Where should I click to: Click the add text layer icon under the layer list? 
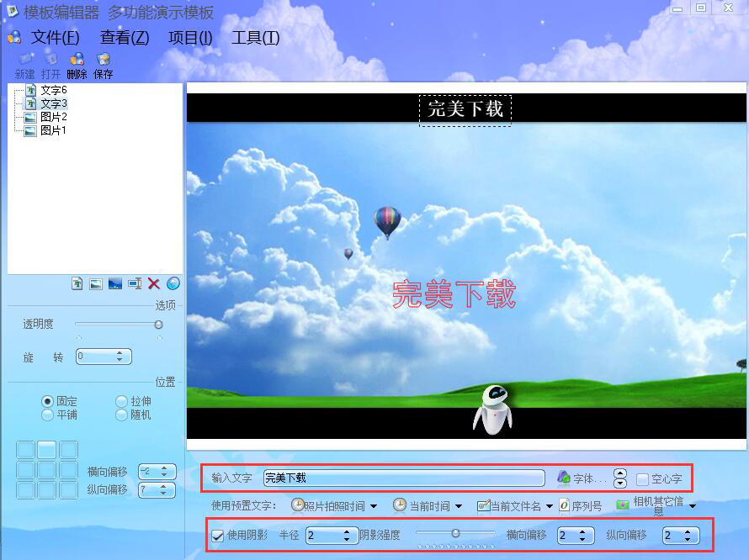pos(77,283)
